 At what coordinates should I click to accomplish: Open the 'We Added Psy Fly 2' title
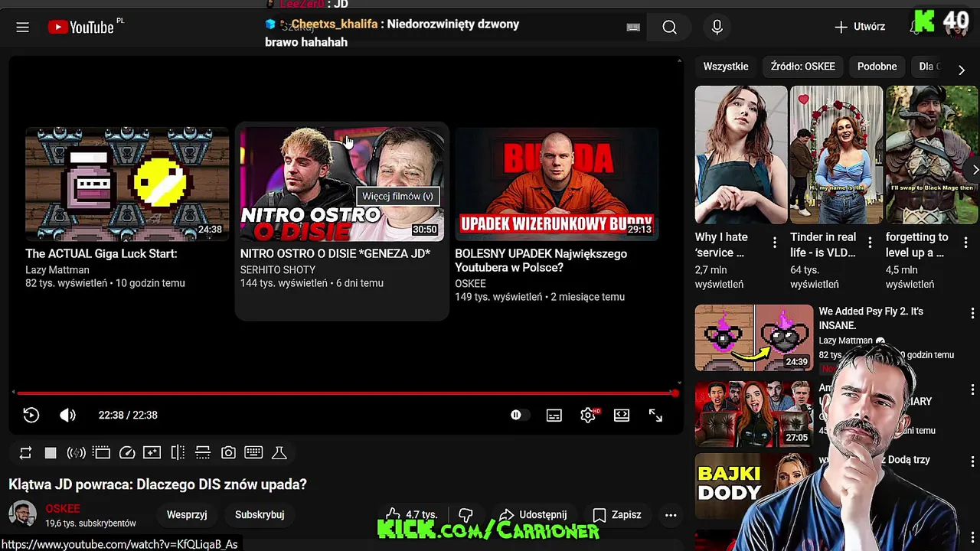(x=871, y=318)
